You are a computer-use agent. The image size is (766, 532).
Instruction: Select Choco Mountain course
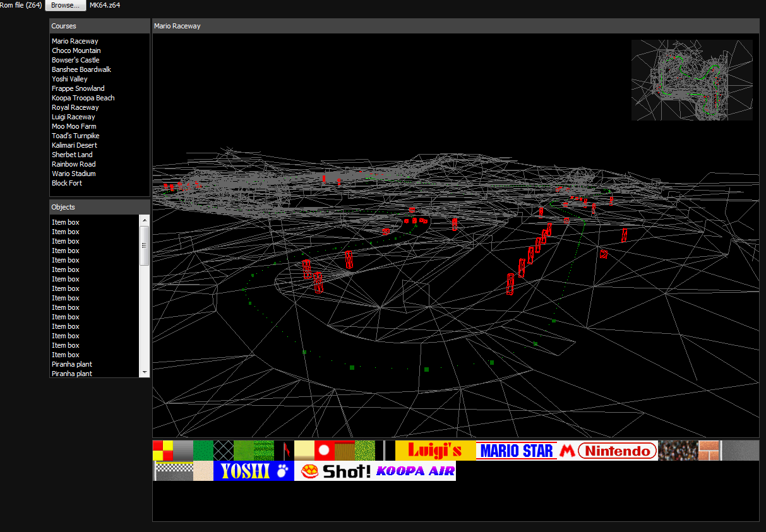pos(76,50)
